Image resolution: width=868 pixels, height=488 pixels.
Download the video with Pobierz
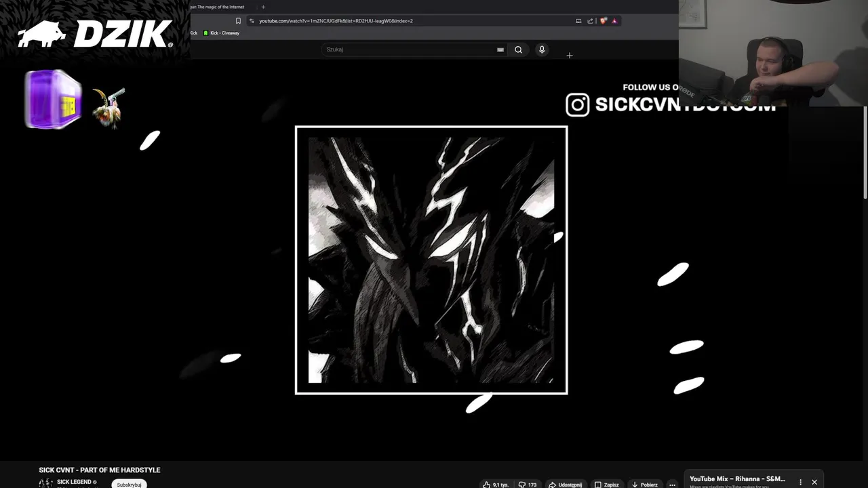pos(644,484)
